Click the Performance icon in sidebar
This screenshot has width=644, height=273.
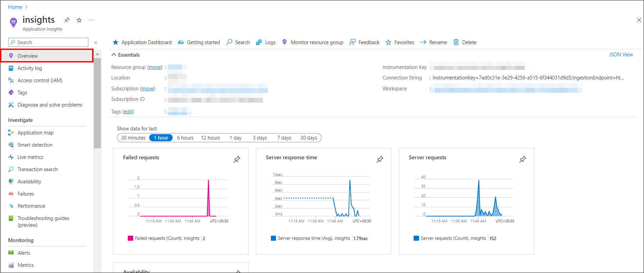[x=11, y=206]
